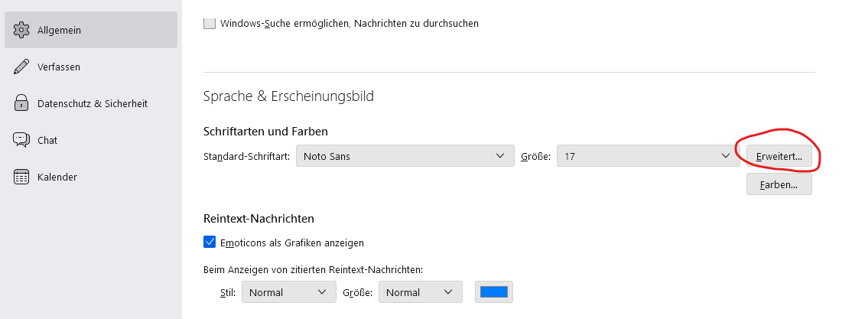Open the Farben... dialog button
Screen dimensions: 868x319
pyautogui.click(x=779, y=184)
